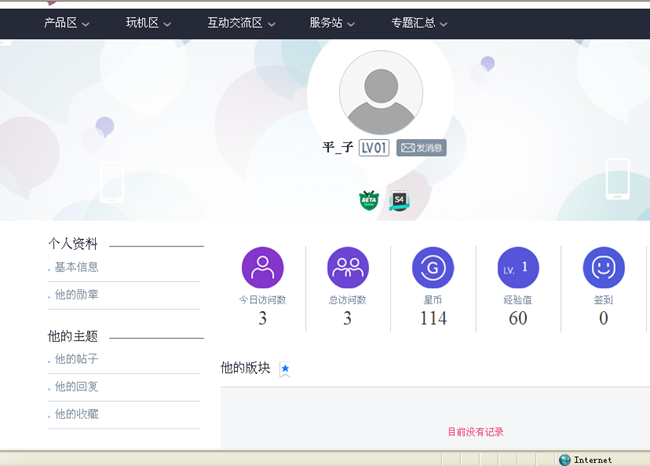Image resolution: width=650 pixels, height=466 pixels.
Task: Click the 发消息 send message button
Action: click(421, 148)
